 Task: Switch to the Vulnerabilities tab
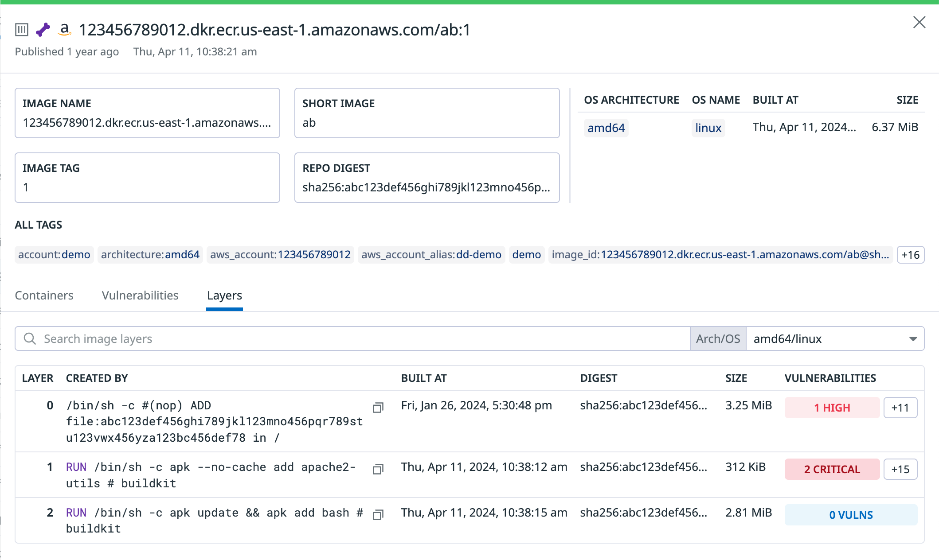[140, 296]
